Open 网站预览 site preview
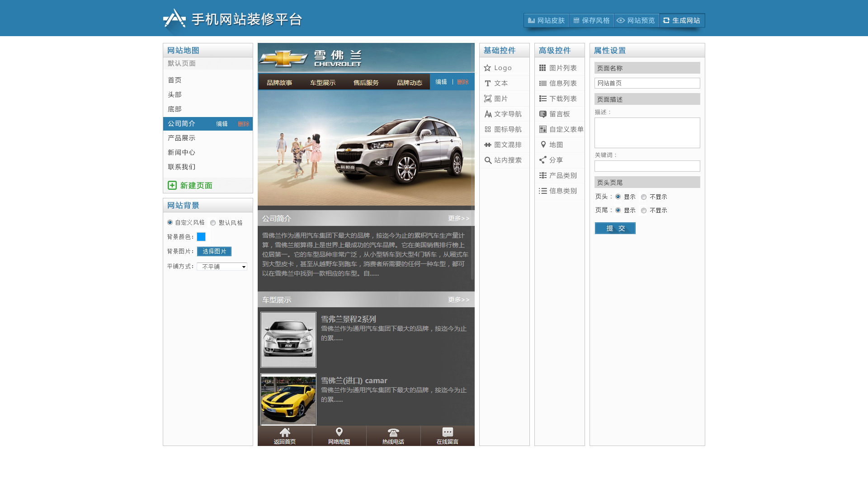 [x=637, y=20]
